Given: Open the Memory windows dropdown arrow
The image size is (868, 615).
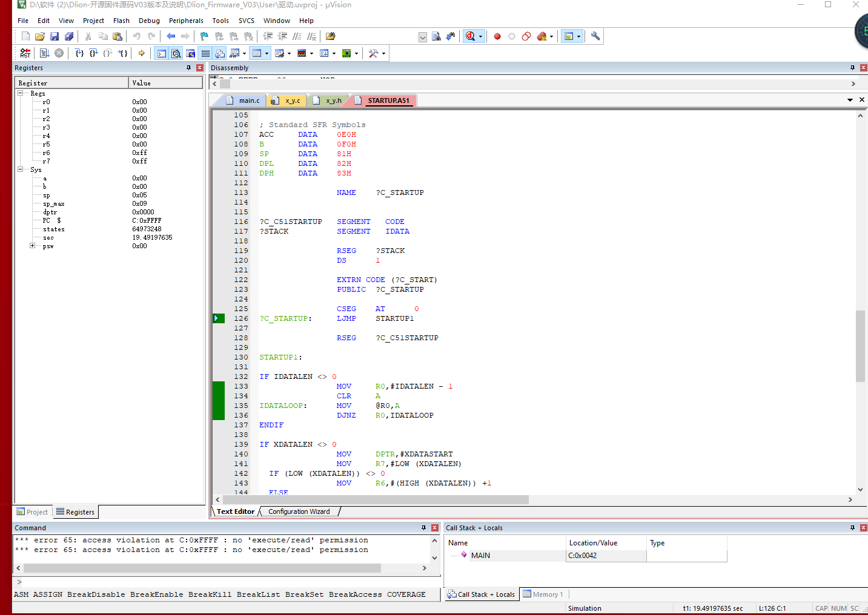Looking at the screenshot, I should coord(267,53).
